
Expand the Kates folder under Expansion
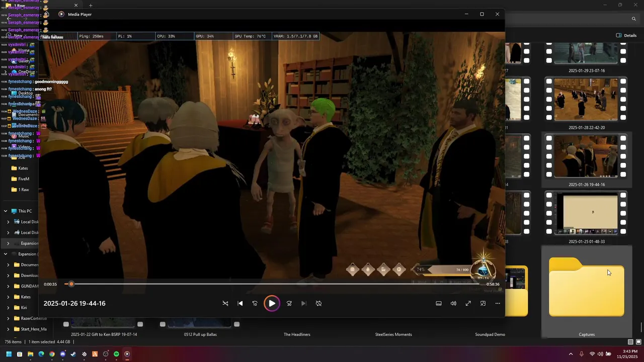pos(8,297)
